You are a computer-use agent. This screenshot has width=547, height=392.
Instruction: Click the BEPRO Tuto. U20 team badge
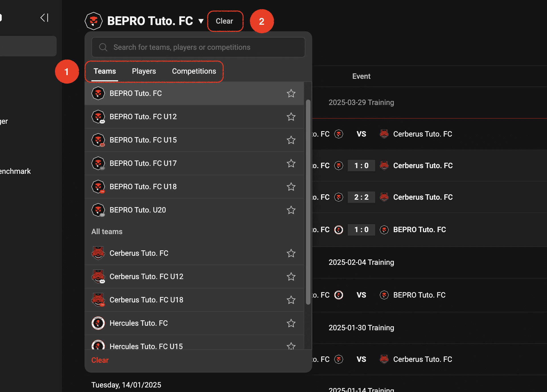pos(98,210)
